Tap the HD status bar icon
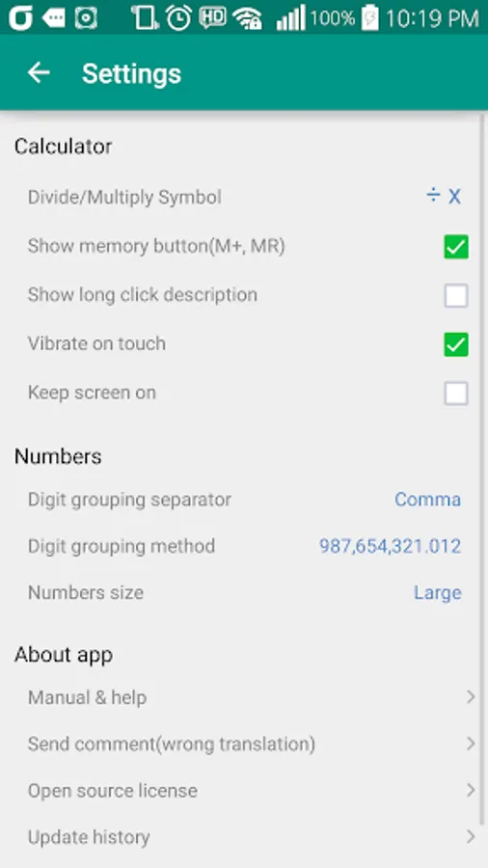 [x=212, y=18]
